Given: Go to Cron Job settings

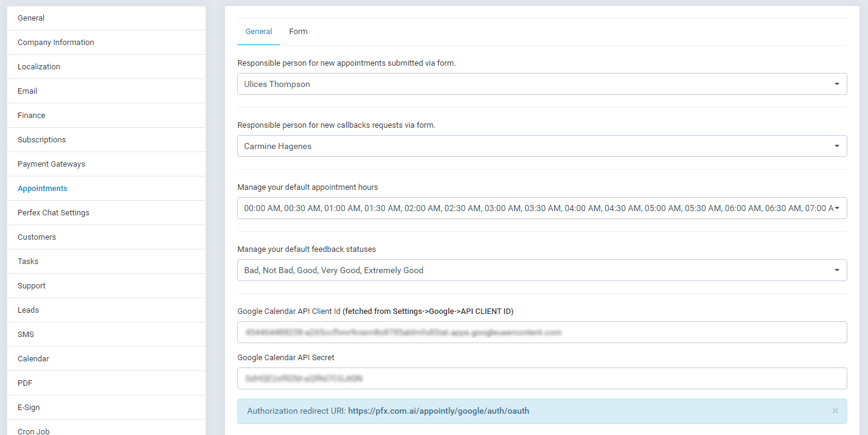Looking at the screenshot, I should (33, 431).
